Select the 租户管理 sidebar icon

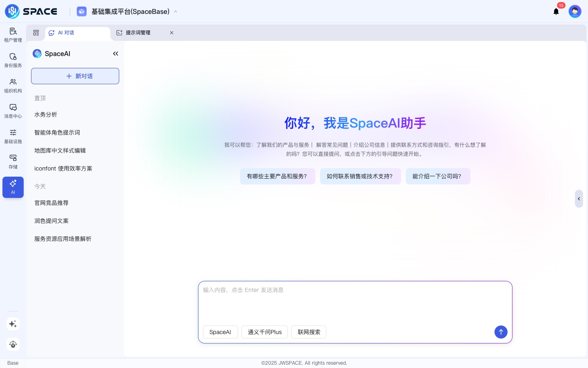tap(13, 35)
